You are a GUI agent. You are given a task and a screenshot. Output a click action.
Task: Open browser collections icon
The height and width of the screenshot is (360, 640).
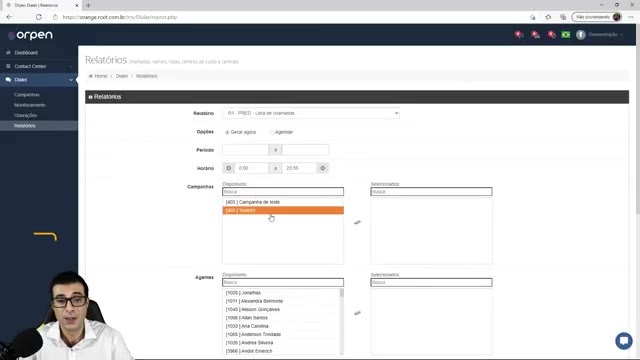pos(563,17)
